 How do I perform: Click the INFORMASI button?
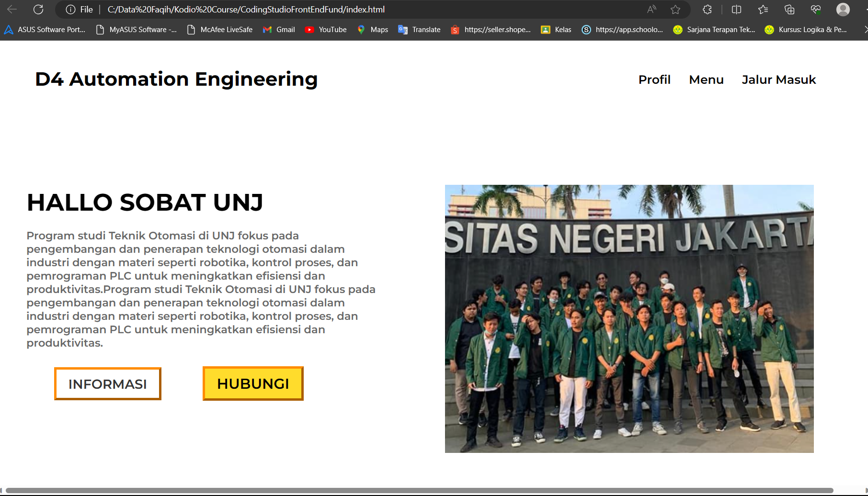click(107, 383)
